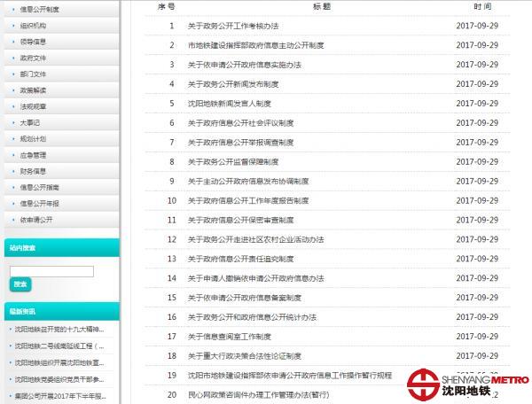The height and width of the screenshot is (404, 532).
Task: Open news 集团公司开展2017年下半年
Action: tap(59, 396)
